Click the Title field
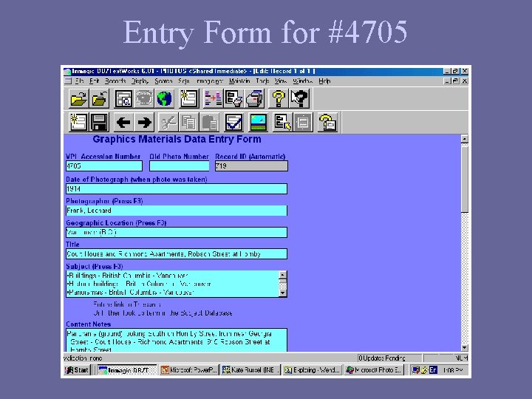This screenshot has width=532, height=399. point(177,254)
